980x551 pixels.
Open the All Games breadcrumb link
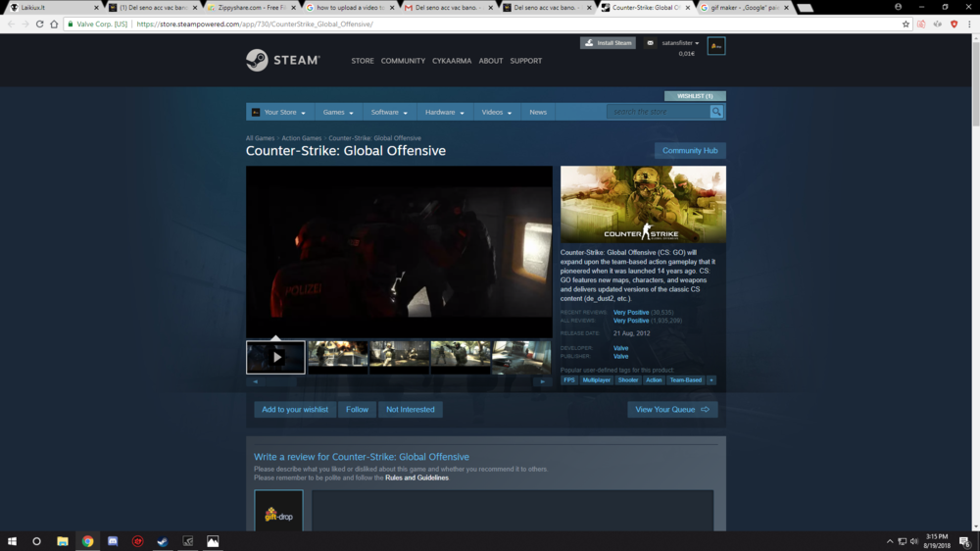[260, 138]
